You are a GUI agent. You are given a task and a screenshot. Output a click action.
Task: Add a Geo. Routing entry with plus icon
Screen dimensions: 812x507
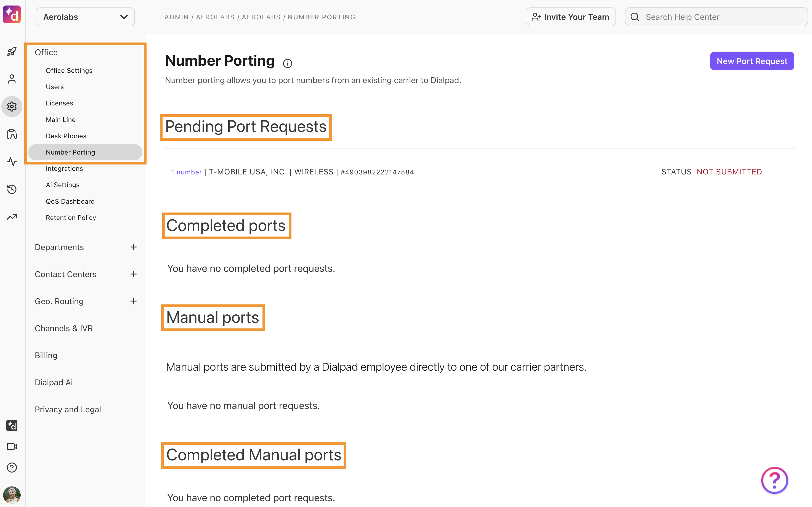pyautogui.click(x=133, y=301)
